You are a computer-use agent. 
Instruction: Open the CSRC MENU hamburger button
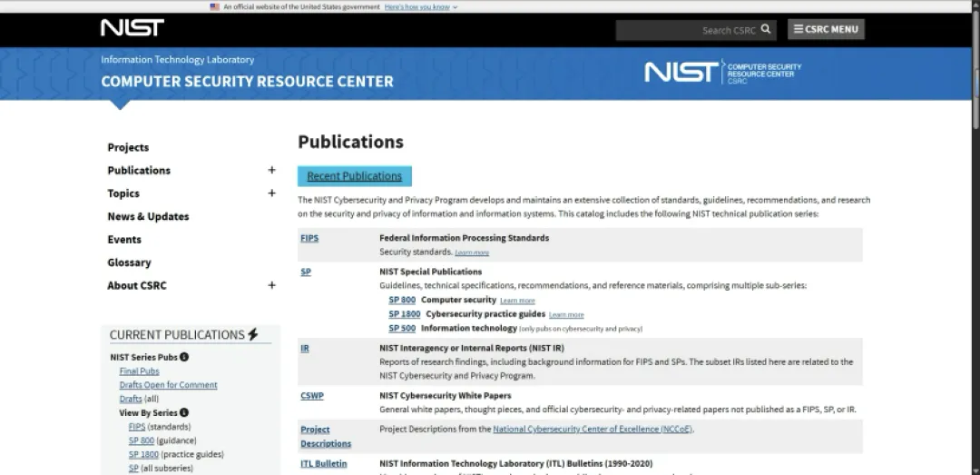click(x=826, y=29)
